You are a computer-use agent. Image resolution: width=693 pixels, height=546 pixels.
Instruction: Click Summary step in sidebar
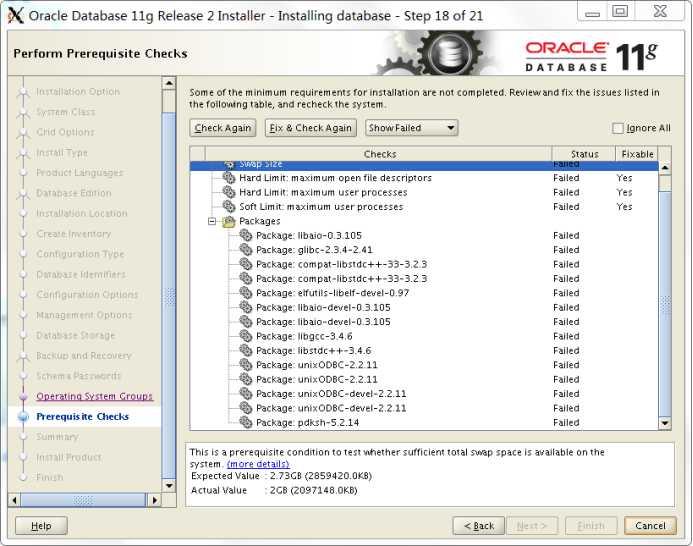pos(57,437)
